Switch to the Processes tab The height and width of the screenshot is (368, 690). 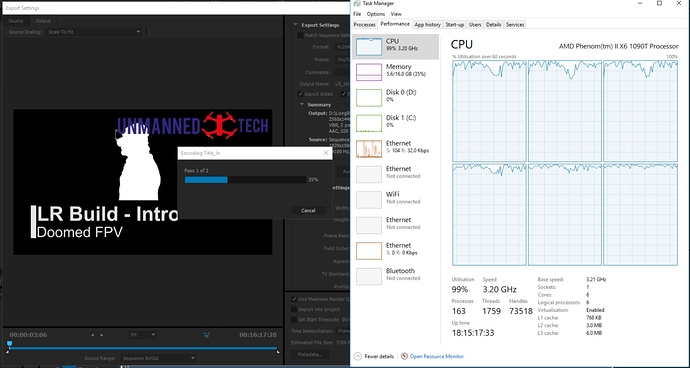(365, 25)
